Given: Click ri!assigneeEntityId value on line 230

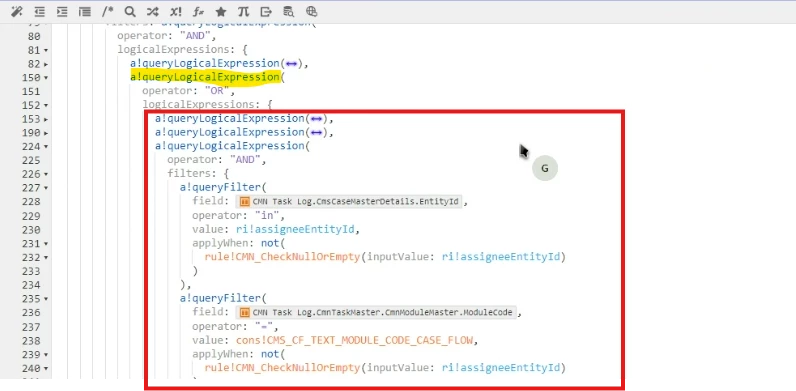Looking at the screenshot, I should click(x=294, y=229).
